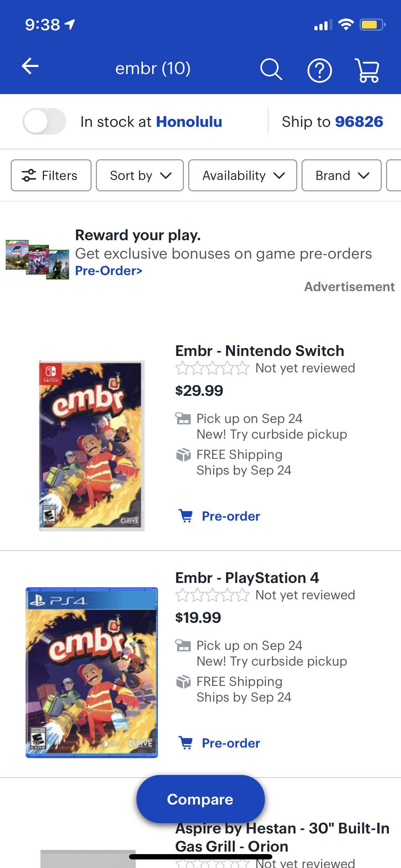Toggle the In stock at Honolulu switch

pos(45,122)
